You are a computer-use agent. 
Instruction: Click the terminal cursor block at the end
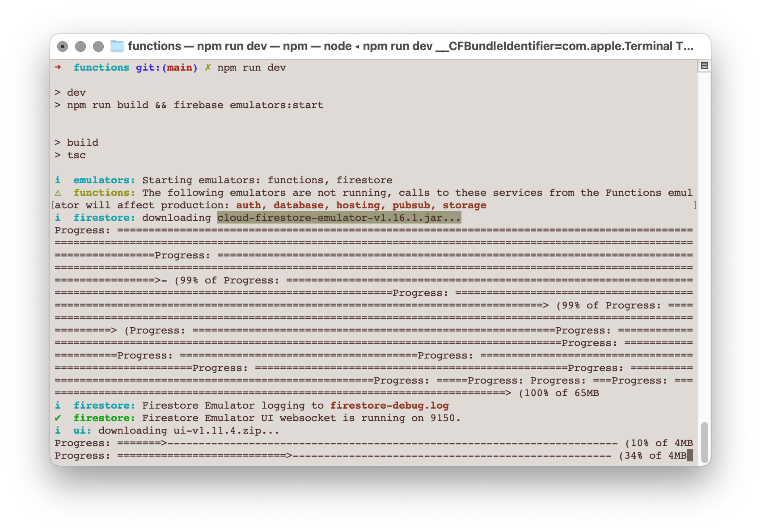point(690,456)
